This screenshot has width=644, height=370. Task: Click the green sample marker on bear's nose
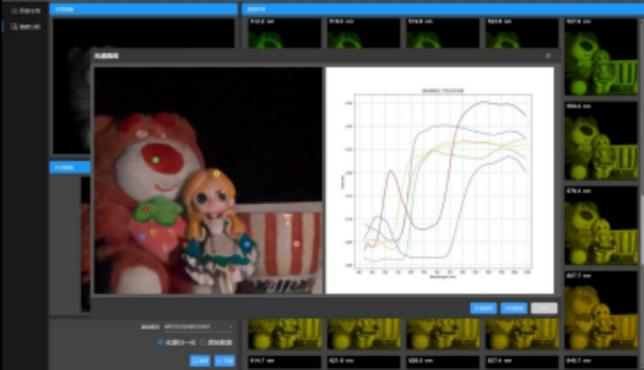pos(156,160)
